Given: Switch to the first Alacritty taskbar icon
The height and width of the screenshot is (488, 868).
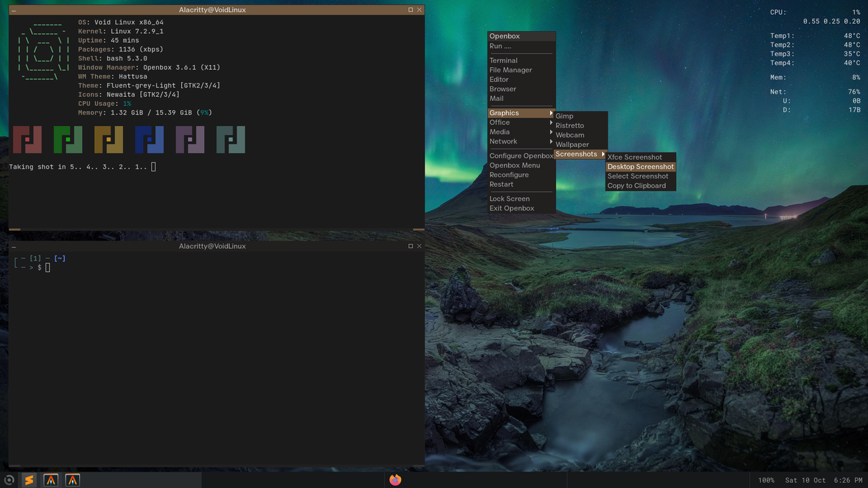Looking at the screenshot, I should coord(51,480).
